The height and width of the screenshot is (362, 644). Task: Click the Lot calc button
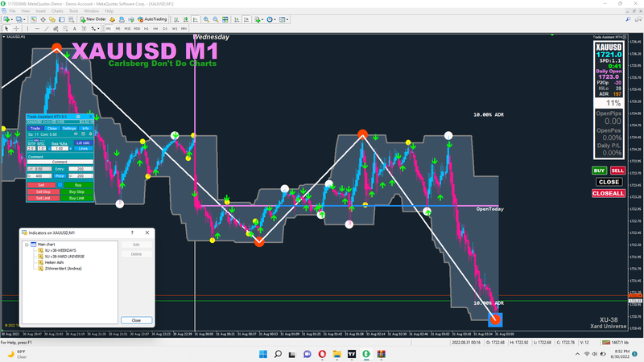coord(84,143)
